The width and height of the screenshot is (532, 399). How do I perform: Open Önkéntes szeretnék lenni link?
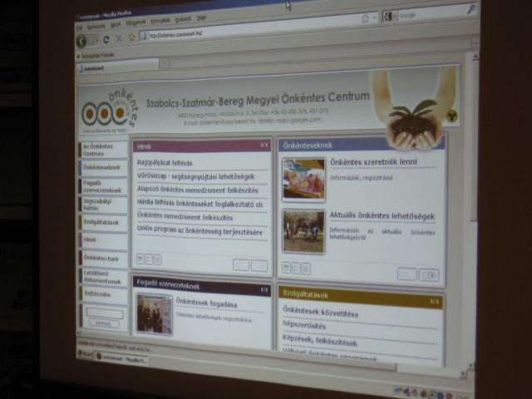373,162
